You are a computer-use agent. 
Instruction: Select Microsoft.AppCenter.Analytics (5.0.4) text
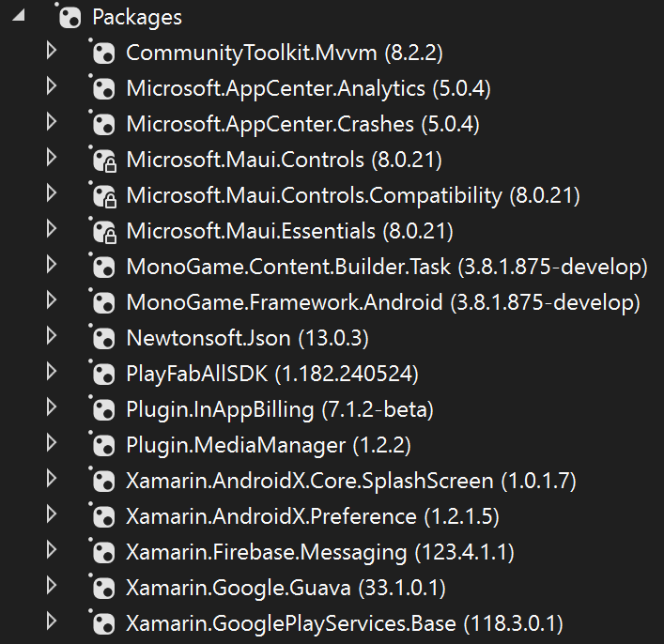click(309, 89)
